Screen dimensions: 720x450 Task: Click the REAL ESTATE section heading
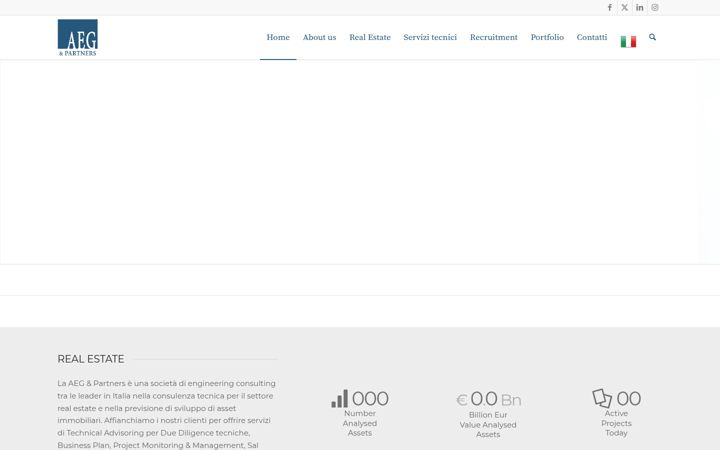click(91, 359)
